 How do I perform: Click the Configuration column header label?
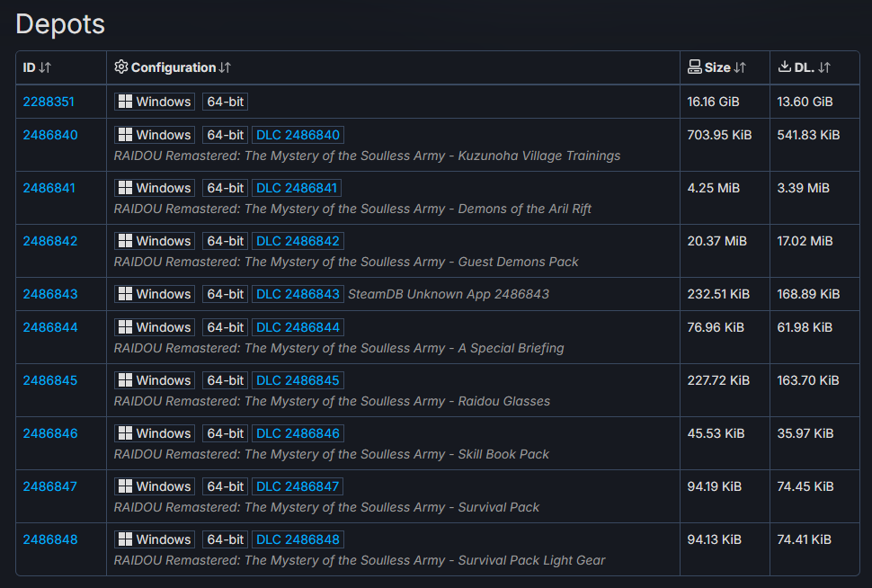point(174,67)
